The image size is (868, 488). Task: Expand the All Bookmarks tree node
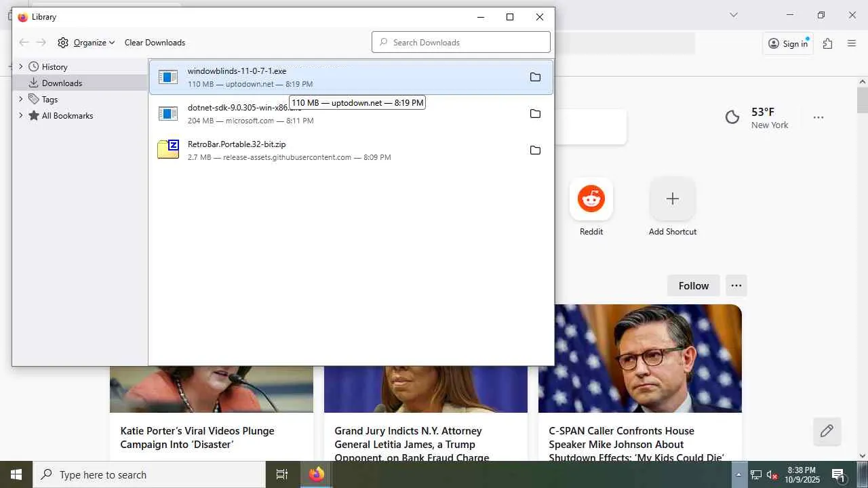tap(20, 115)
